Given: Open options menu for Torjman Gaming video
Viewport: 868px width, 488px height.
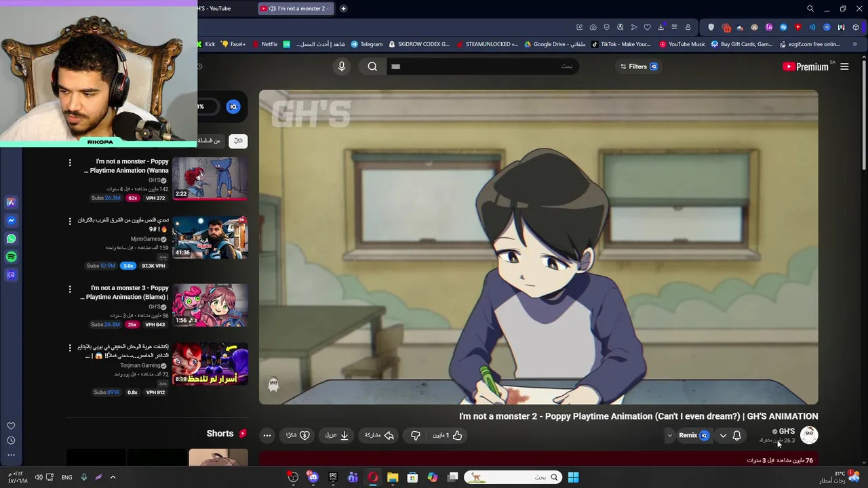Looking at the screenshot, I should (70, 348).
